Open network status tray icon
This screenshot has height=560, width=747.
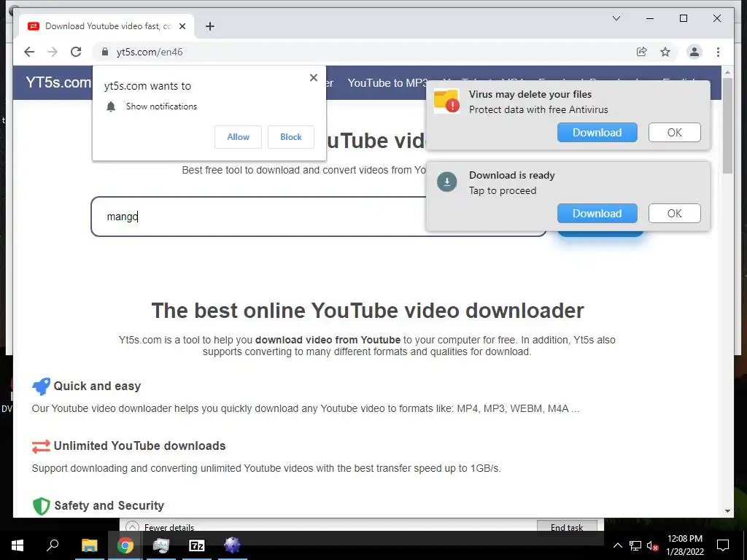635,545
